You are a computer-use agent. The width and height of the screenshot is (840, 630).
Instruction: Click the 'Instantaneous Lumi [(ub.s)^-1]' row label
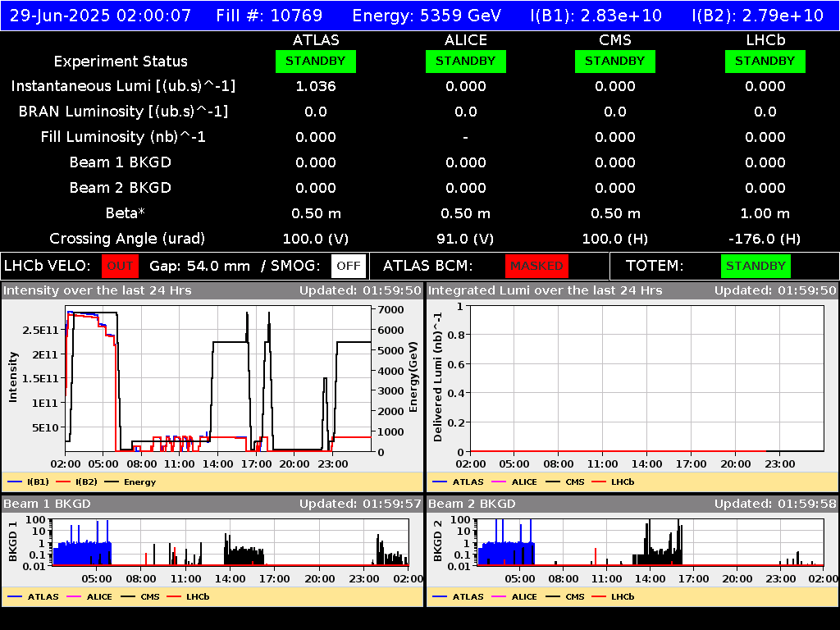tap(123, 86)
